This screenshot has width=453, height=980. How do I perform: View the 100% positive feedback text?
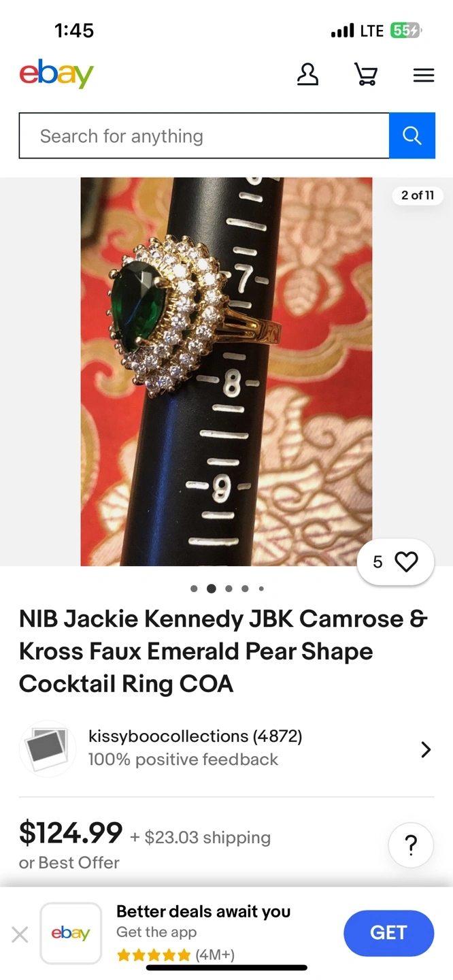(183, 759)
